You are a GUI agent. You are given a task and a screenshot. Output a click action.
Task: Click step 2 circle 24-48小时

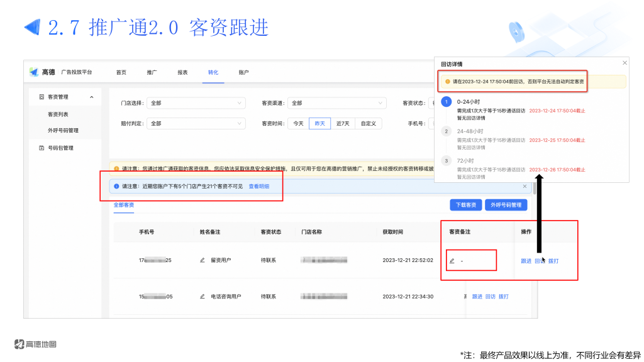447,131
